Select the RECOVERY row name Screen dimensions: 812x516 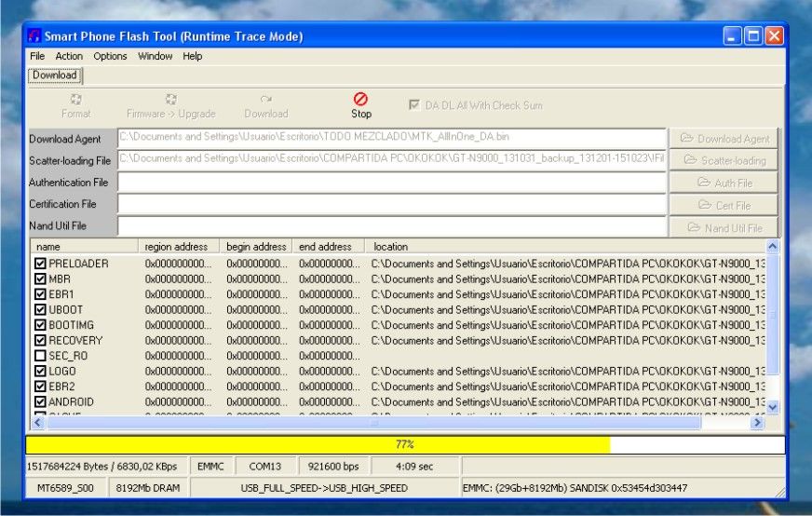coord(75,340)
